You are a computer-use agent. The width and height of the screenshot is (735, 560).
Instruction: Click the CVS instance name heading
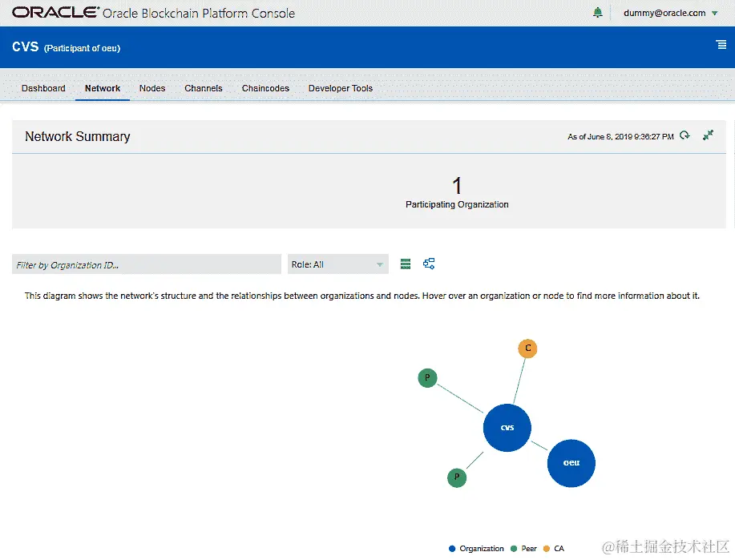(26, 46)
